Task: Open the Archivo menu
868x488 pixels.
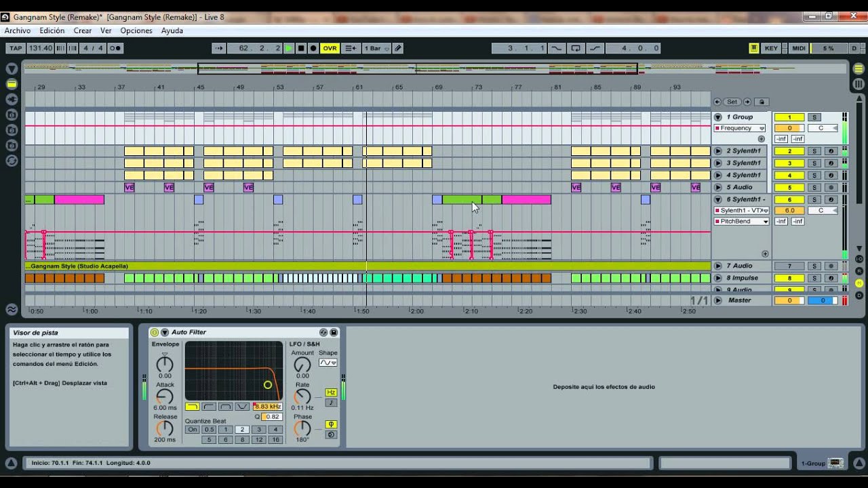Action: 18,30
